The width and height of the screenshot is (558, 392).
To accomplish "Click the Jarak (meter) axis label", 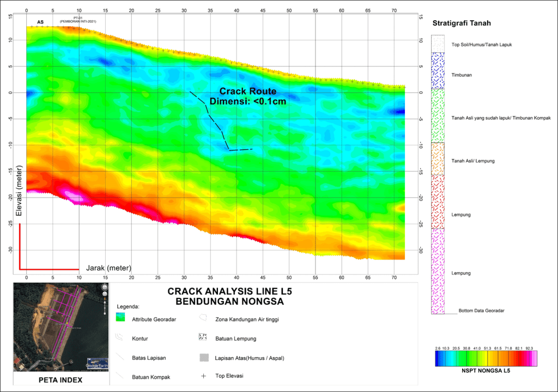I will pyautogui.click(x=108, y=268).
